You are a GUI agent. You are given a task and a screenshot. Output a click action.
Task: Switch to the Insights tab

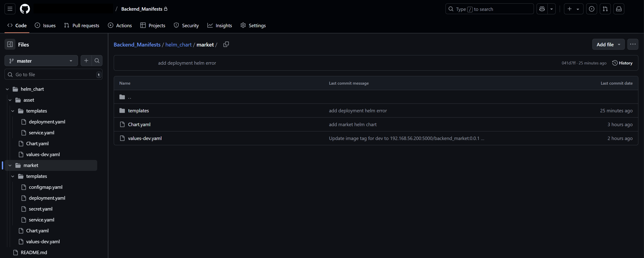pyautogui.click(x=220, y=25)
